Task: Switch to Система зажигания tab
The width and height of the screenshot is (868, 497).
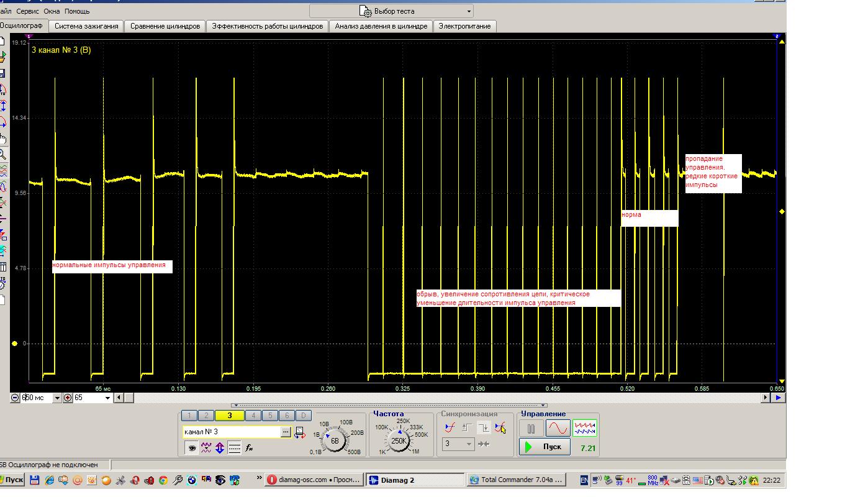Action: (x=86, y=26)
